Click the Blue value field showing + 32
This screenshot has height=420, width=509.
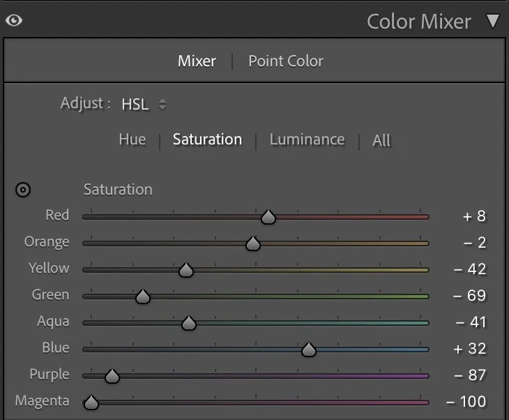click(470, 349)
